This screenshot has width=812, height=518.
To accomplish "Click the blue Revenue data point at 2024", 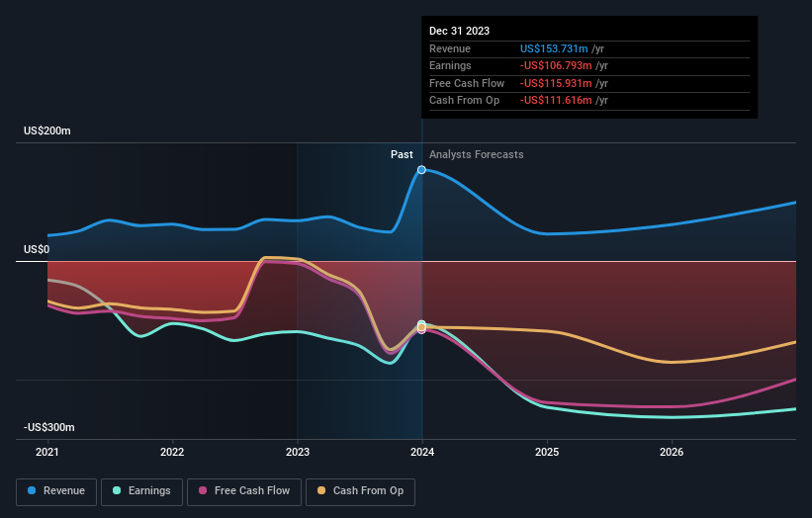I will point(421,170).
